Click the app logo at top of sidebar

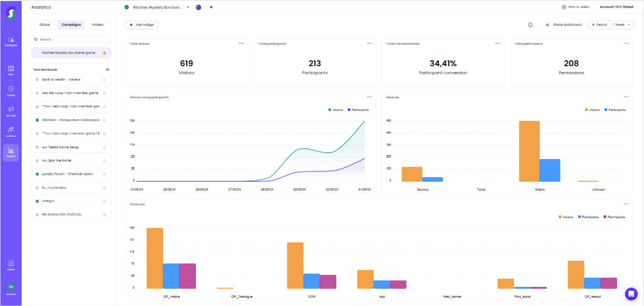coord(11,14)
